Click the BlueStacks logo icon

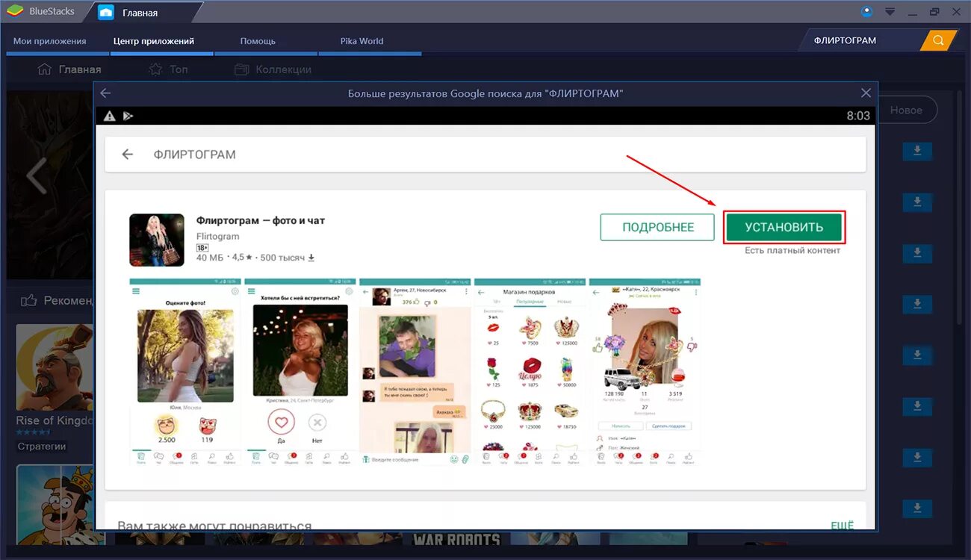(14, 12)
